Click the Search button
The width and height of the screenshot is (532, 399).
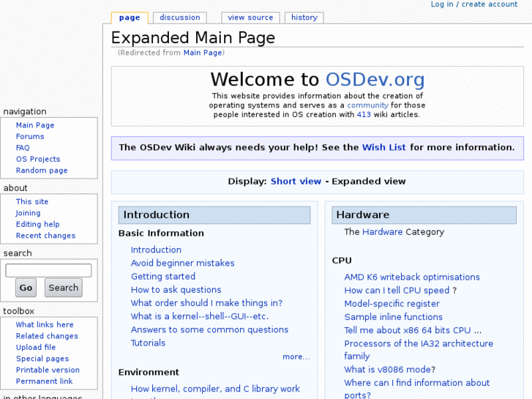[64, 288]
